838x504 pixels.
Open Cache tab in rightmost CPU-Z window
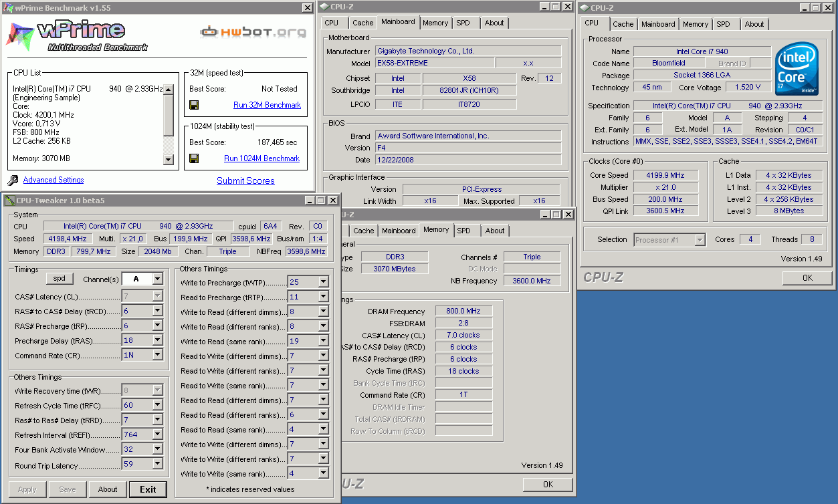click(x=623, y=24)
